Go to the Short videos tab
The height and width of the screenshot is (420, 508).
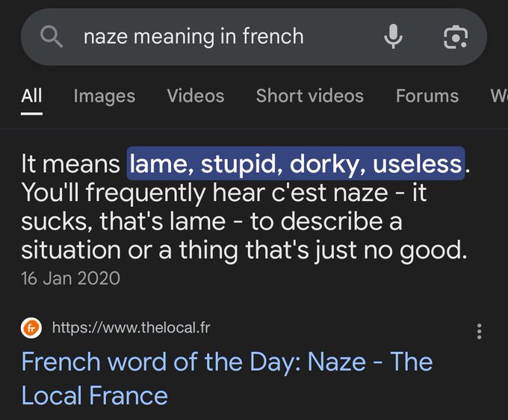[309, 96]
